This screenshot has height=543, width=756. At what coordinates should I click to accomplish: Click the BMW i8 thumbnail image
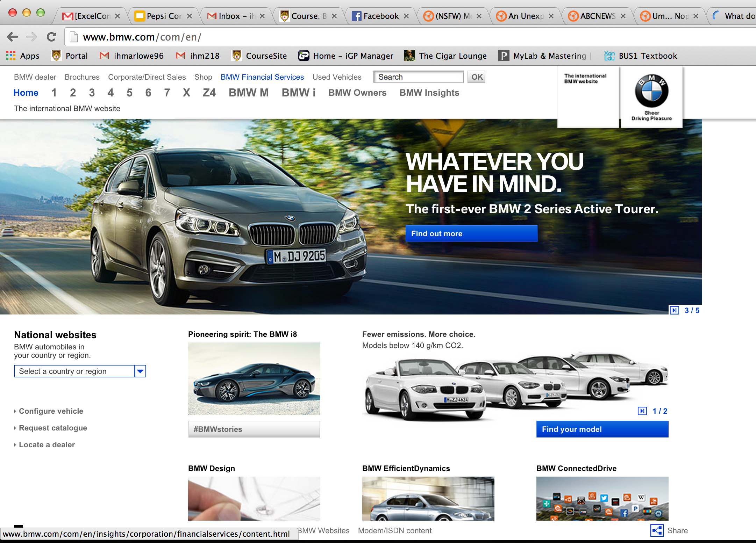[254, 378]
